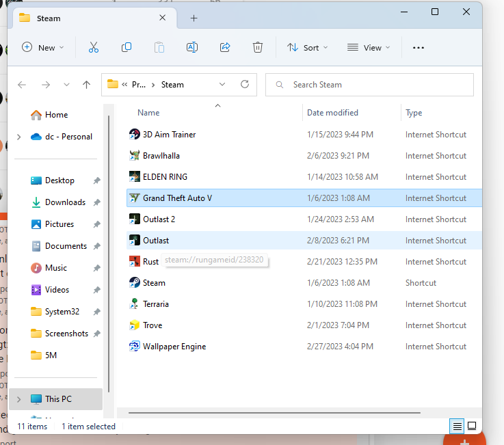The image size is (504, 445).
Task: Expand the dc - Personal OneDrive node
Action: [x=18, y=137]
